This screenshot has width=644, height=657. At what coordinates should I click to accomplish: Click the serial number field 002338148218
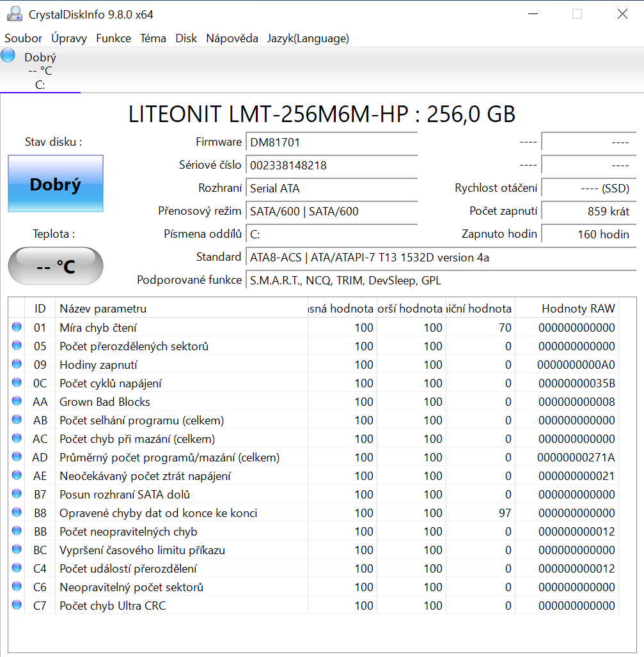pyautogui.click(x=332, y=165)
